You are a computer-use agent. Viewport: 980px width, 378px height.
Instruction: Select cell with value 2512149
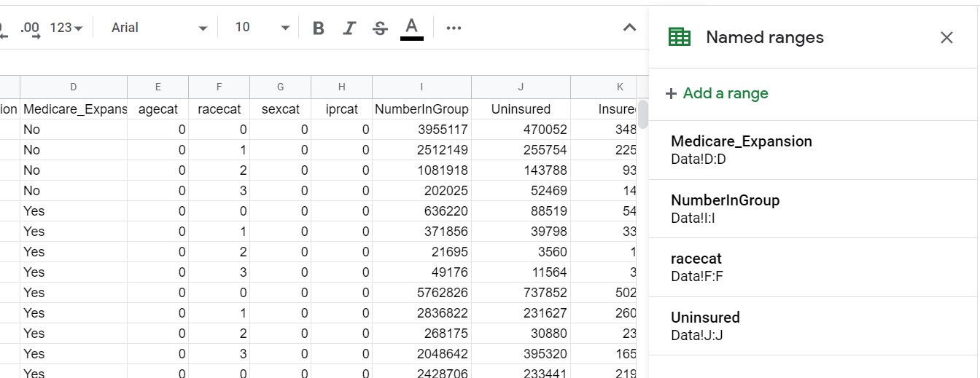coord(421,150)
